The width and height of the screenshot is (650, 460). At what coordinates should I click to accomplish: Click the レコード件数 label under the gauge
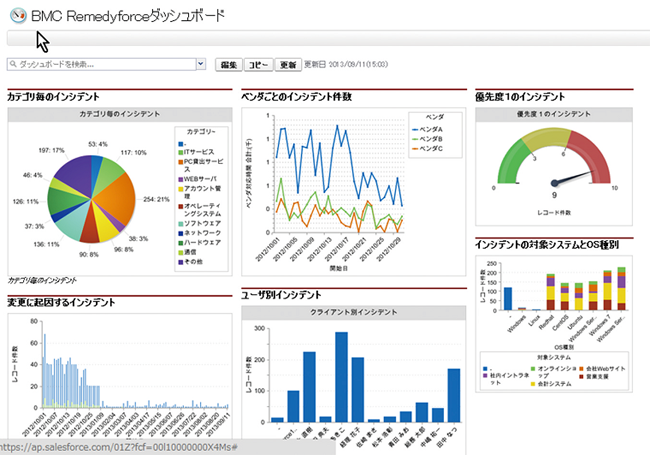[554, 213]
